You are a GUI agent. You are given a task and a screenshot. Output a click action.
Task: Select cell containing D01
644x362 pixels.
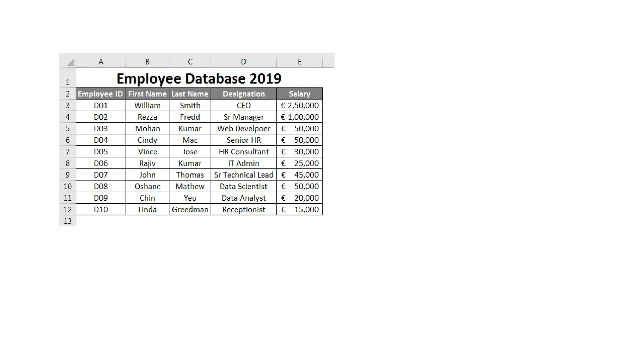[x=101, y=105]
